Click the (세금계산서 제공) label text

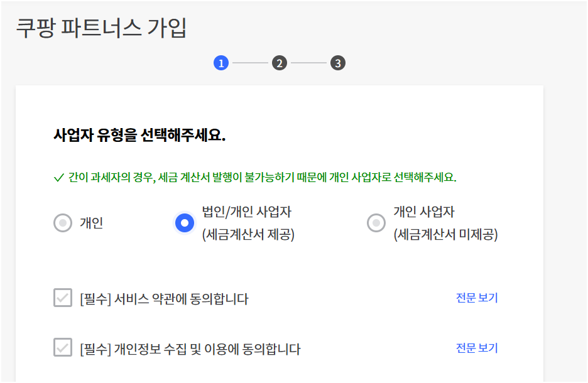(x=248, y=235)
